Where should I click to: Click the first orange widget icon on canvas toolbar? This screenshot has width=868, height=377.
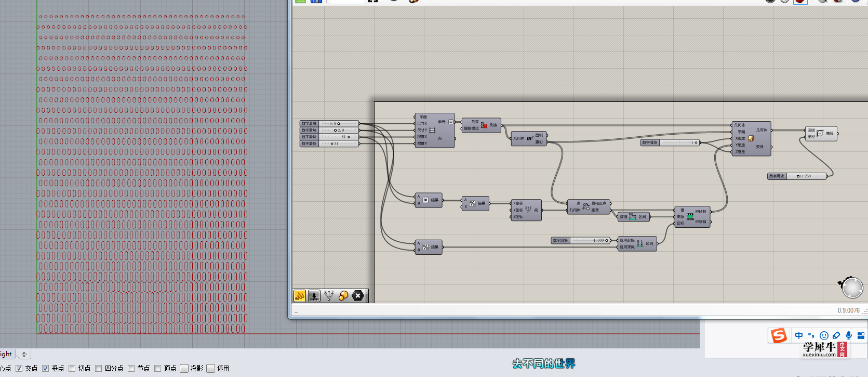pos(300,296)
